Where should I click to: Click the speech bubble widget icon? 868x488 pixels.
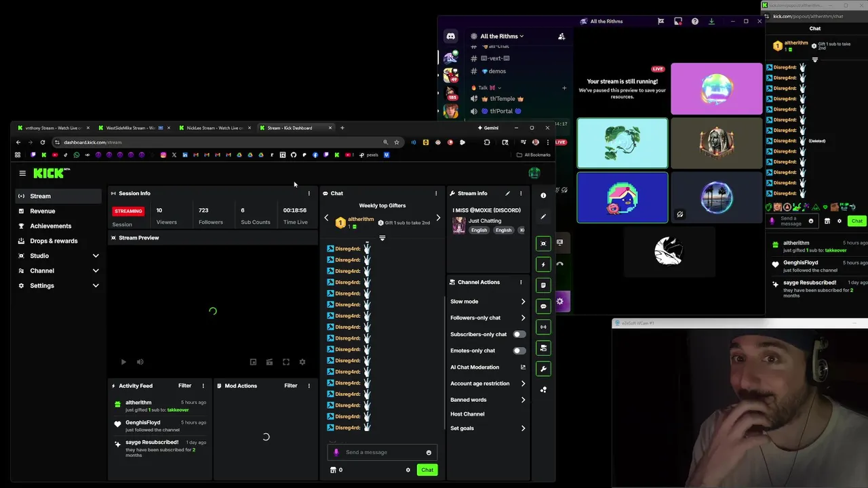(543, 306)
